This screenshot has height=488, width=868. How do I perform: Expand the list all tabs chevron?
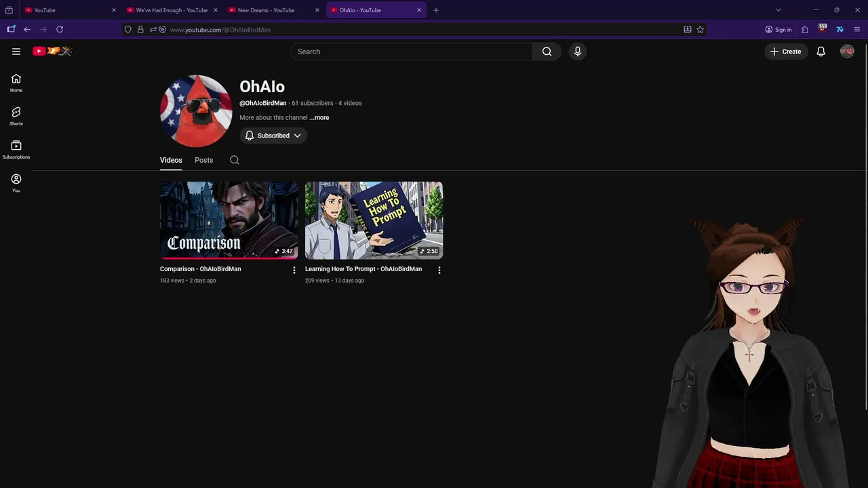[778, 10]
